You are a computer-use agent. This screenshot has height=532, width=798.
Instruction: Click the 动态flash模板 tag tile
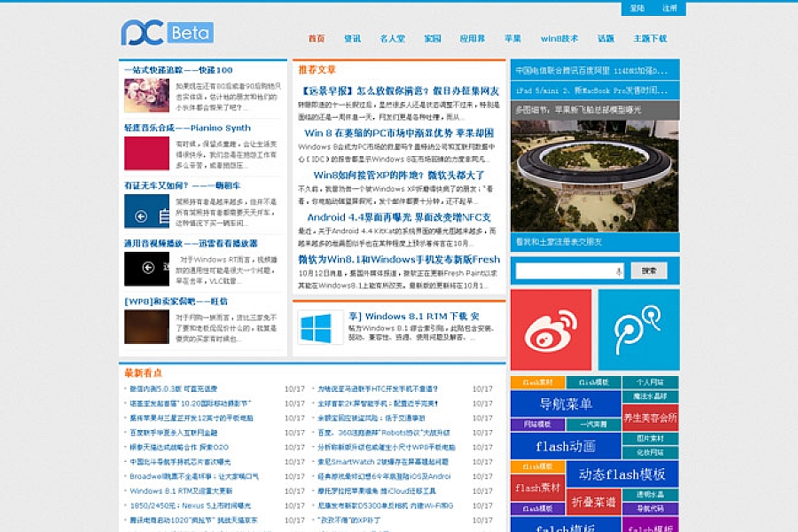click(x=622, y=474)
